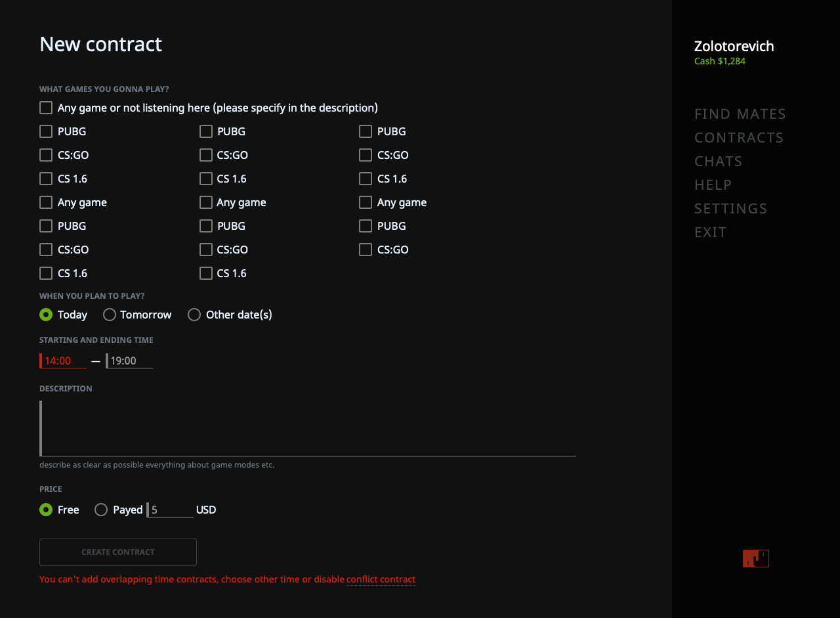Click the USD price amount field
Viewport: 840px width, 618px height.
coord(170,510)
